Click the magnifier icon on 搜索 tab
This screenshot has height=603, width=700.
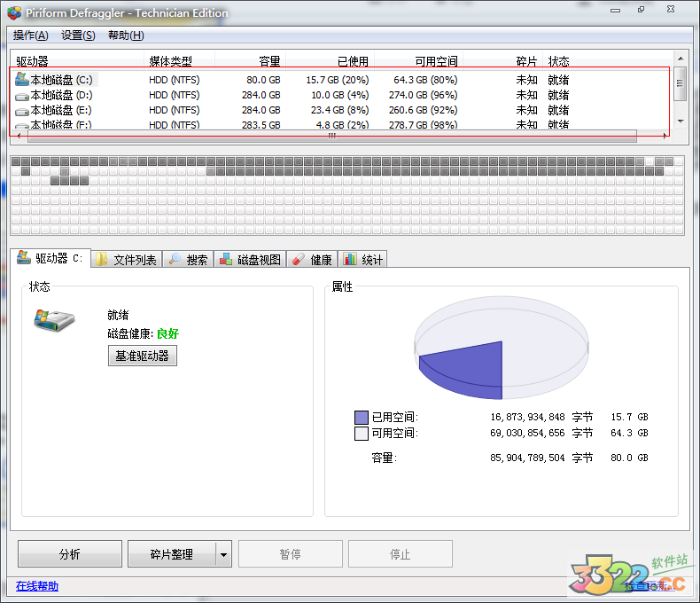175,259
